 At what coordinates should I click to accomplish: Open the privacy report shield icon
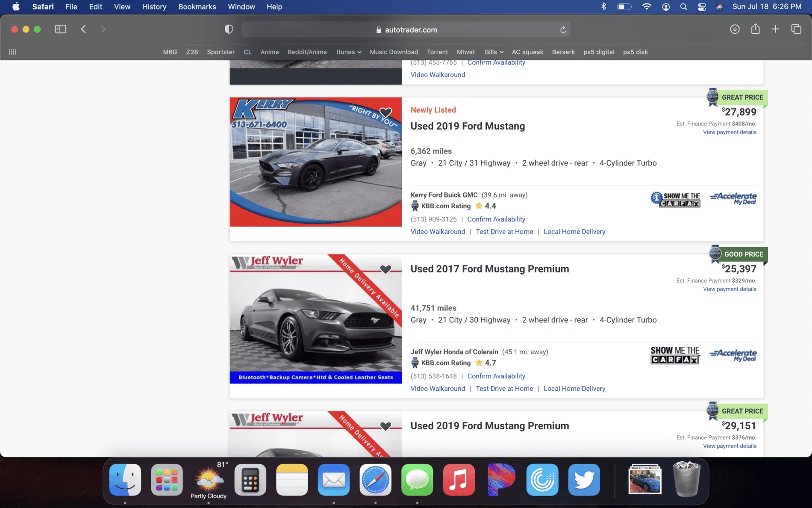[x=229, y=29]
